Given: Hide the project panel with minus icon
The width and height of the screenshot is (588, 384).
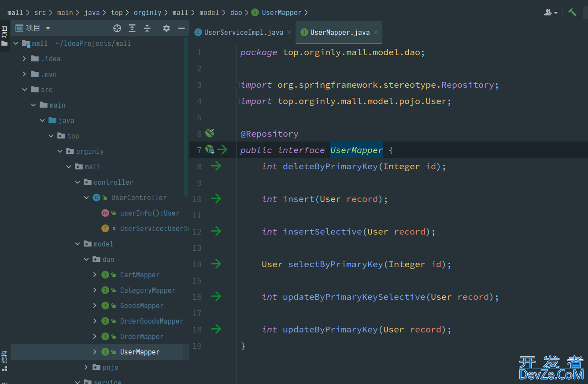Looking at the screenshot, I should (x=181, y=28).
